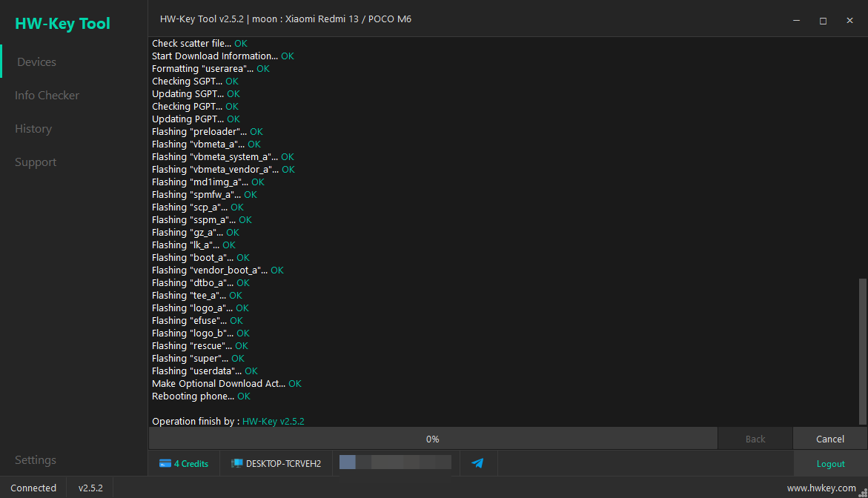The width and height of the screenshot is (868, 498).
Task: Select the Flashing "super" log line
Action: 198,359
